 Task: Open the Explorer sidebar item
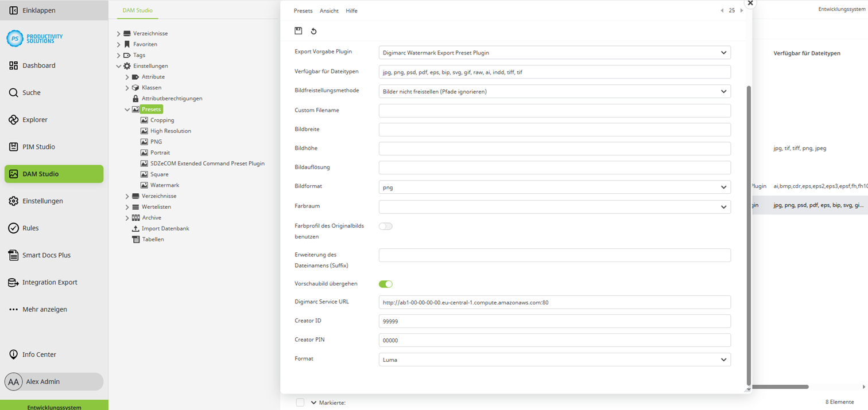(x=34, y=120)
